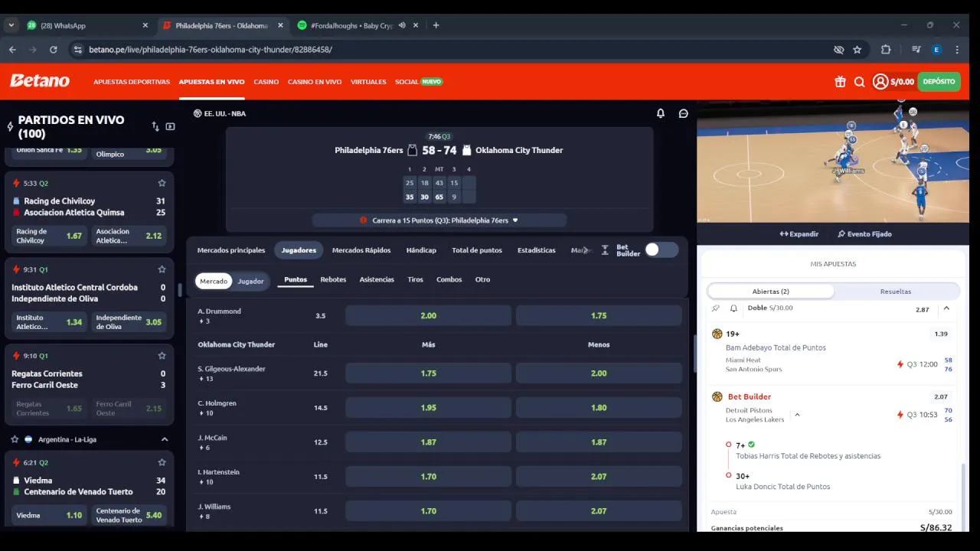Click the video filter icon in live sidebar
Viewport: 980px width, 551px height.
[170, 126]
